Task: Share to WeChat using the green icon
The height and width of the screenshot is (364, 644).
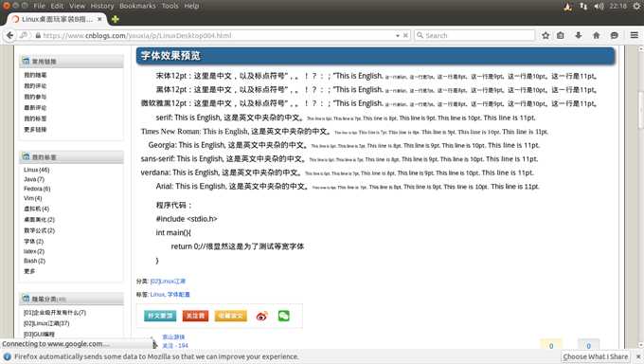Action: click(x=284, y=316)
